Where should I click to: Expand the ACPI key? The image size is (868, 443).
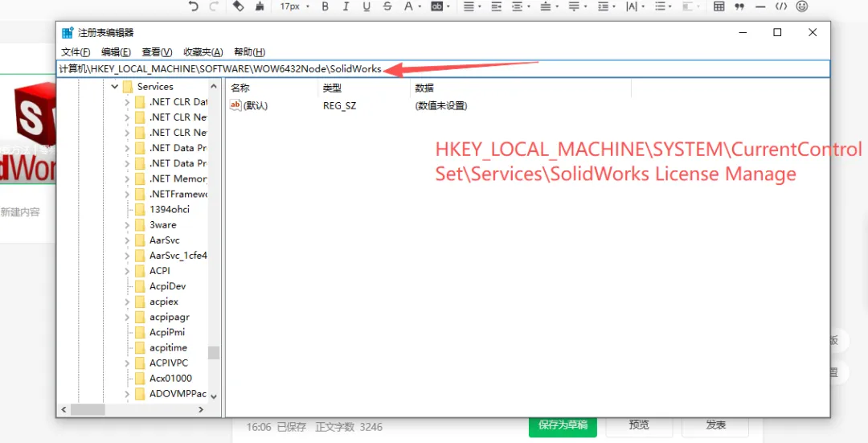[127, 271]
